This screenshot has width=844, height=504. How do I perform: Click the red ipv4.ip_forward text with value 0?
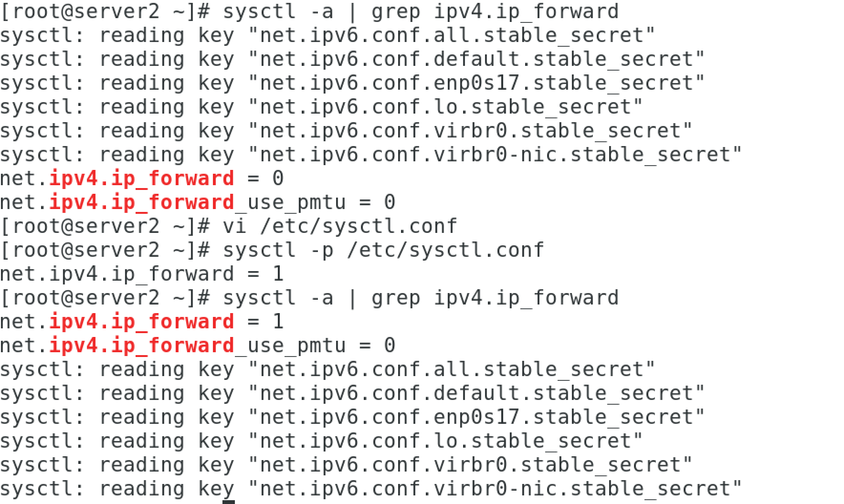click(141, 178)
